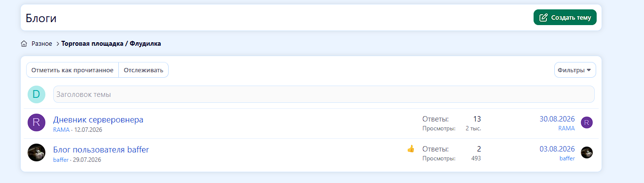Screen dimensions: 644x183
Task: Toggle Отслеживать for this forum
Action: 143,70
